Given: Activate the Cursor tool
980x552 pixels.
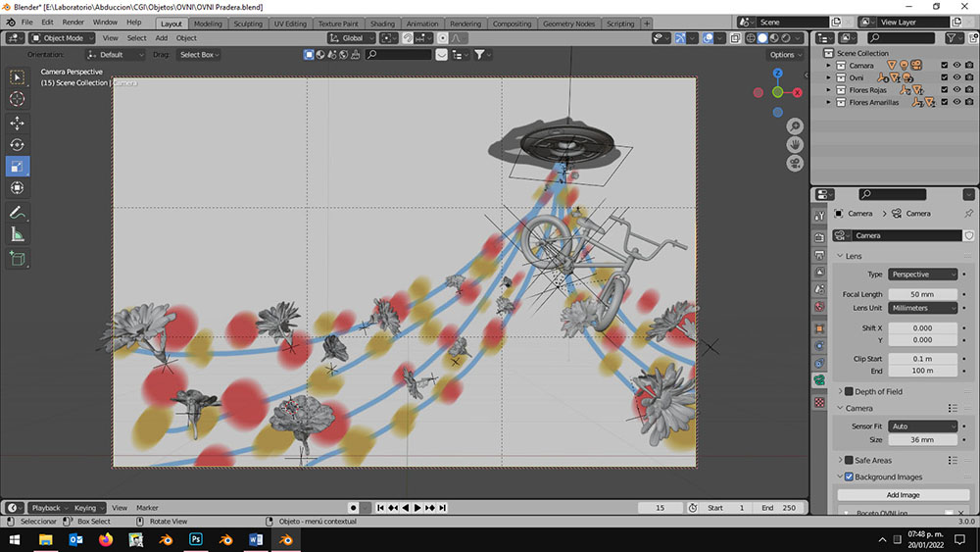Looking at the screenshot, I should coord(18,99).
